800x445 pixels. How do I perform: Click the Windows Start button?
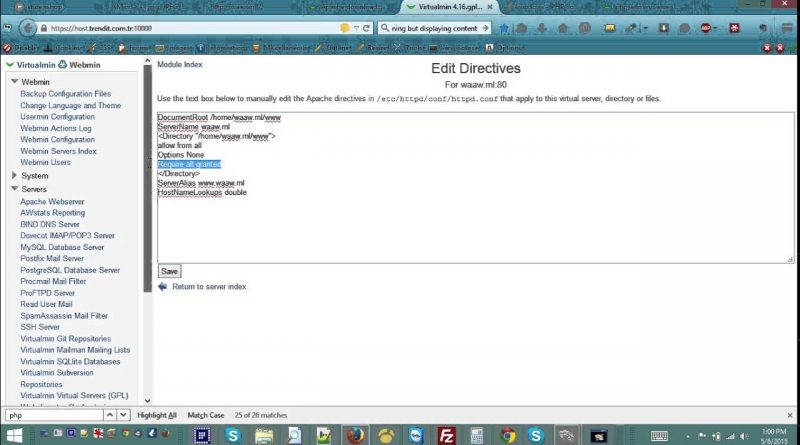click(x=14, y=435)
